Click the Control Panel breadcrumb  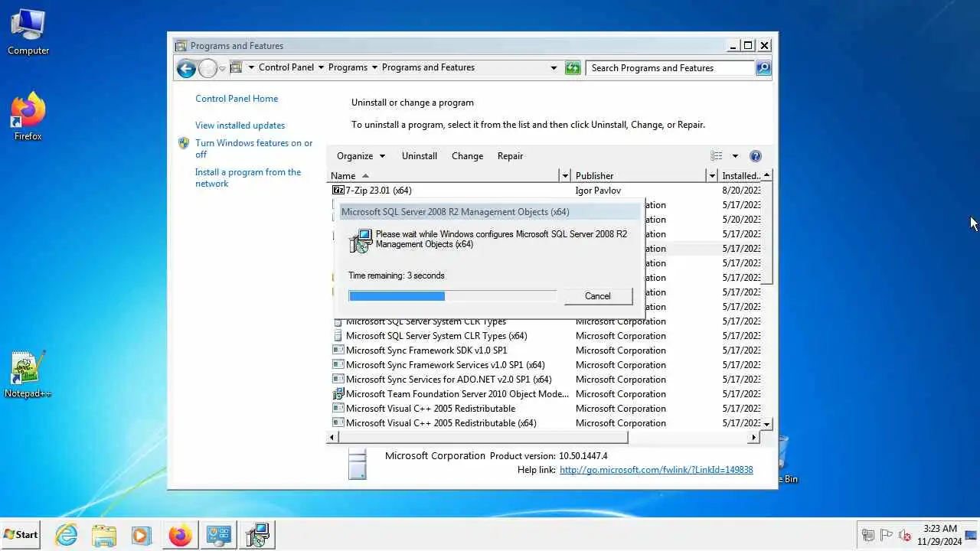coord(286,67)
